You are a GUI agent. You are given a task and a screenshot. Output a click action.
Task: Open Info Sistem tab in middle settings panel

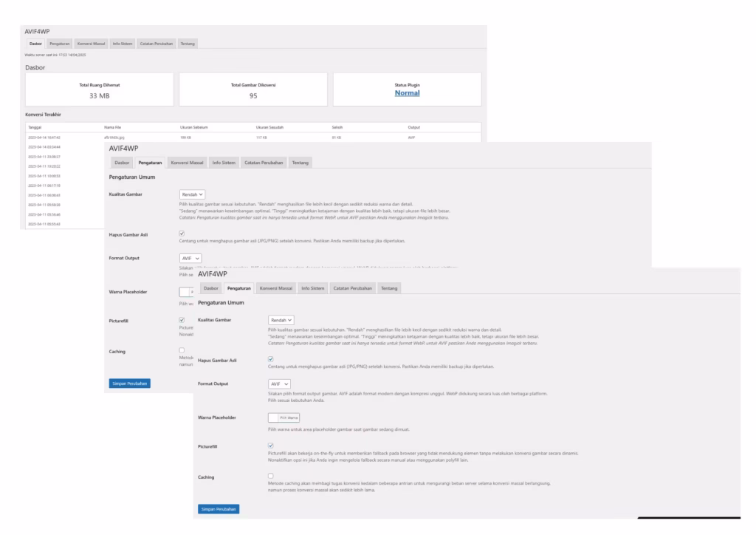[224, 163]
